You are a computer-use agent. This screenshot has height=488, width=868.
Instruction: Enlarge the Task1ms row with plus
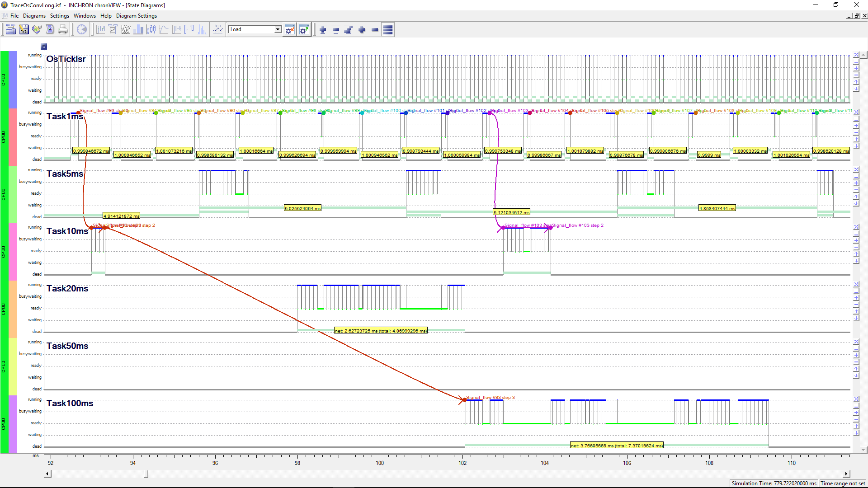(x=856, y=126)
